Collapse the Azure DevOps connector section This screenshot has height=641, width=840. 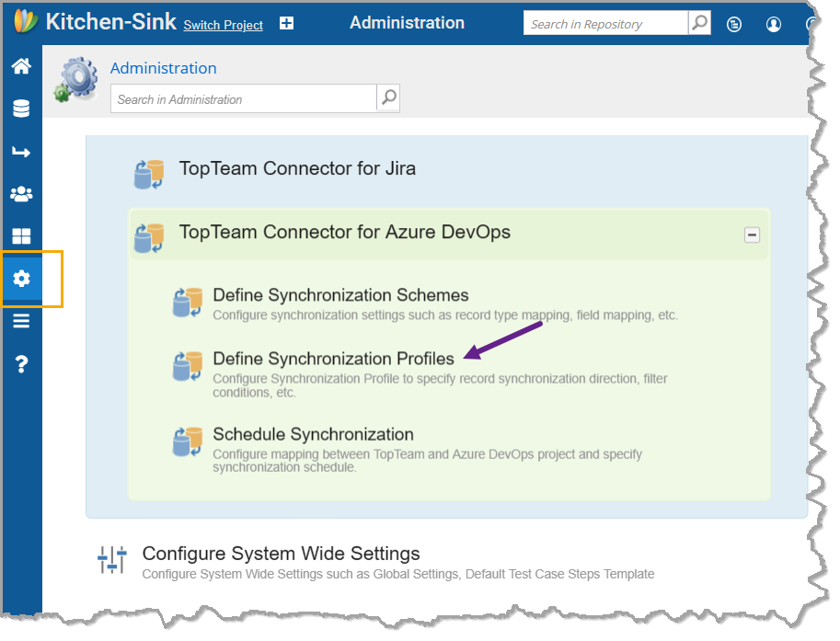(x=753, y=235)
